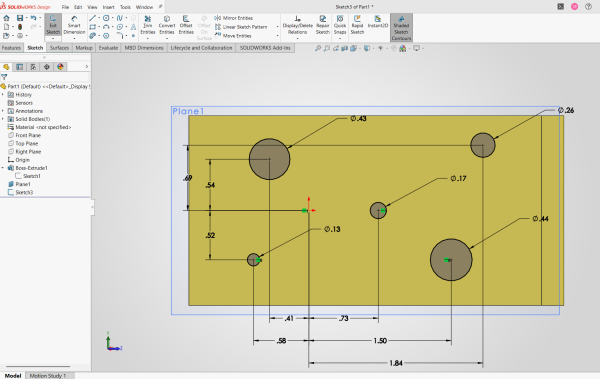
Task: Open the ConfigurationManager tab icon
Action: coord(33,67)
